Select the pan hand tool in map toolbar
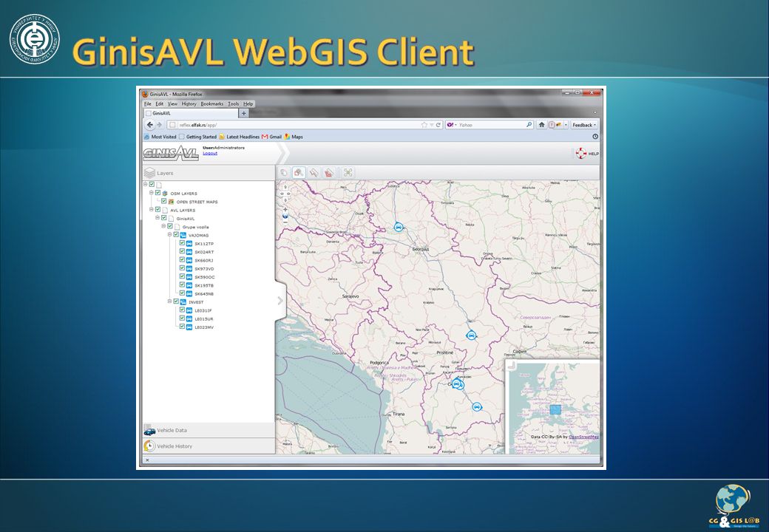The image size is (769, 532). (x=284, y=172)
